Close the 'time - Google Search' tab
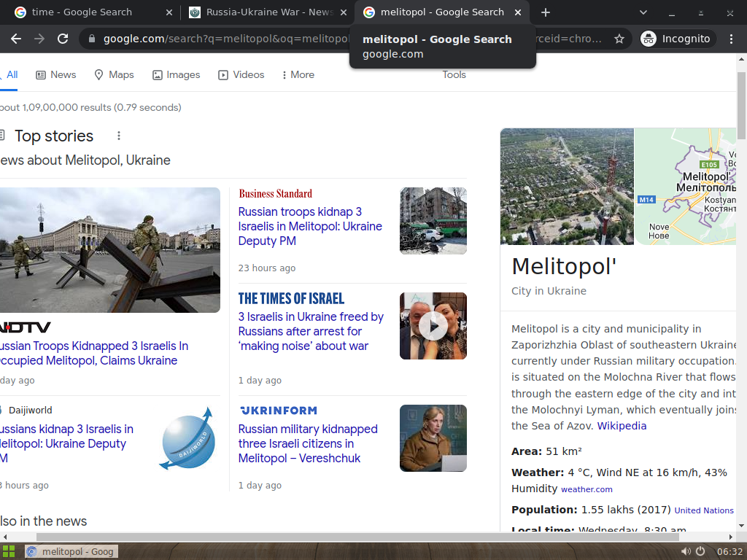 [x=169, y=12]
